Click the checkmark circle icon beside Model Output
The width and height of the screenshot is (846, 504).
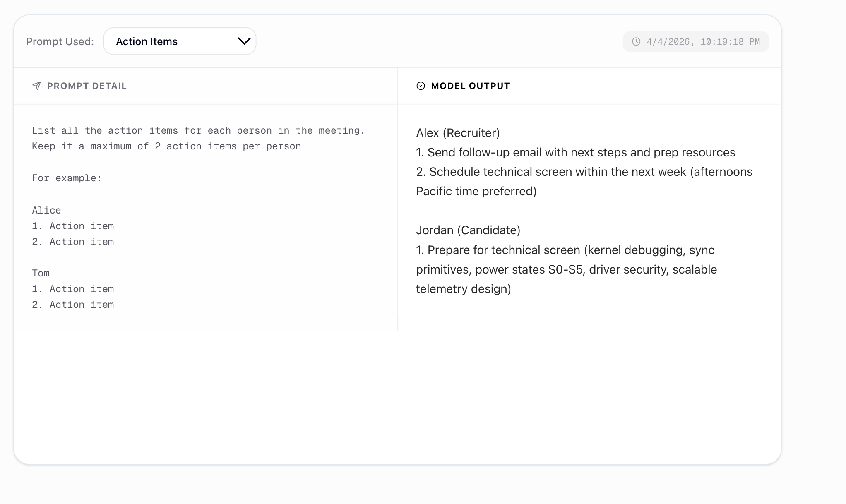421,86
